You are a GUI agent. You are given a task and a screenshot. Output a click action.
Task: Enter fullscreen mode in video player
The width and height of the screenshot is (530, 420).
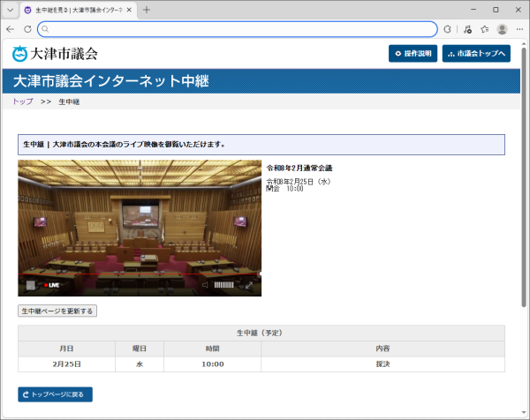tap(250, 285)
